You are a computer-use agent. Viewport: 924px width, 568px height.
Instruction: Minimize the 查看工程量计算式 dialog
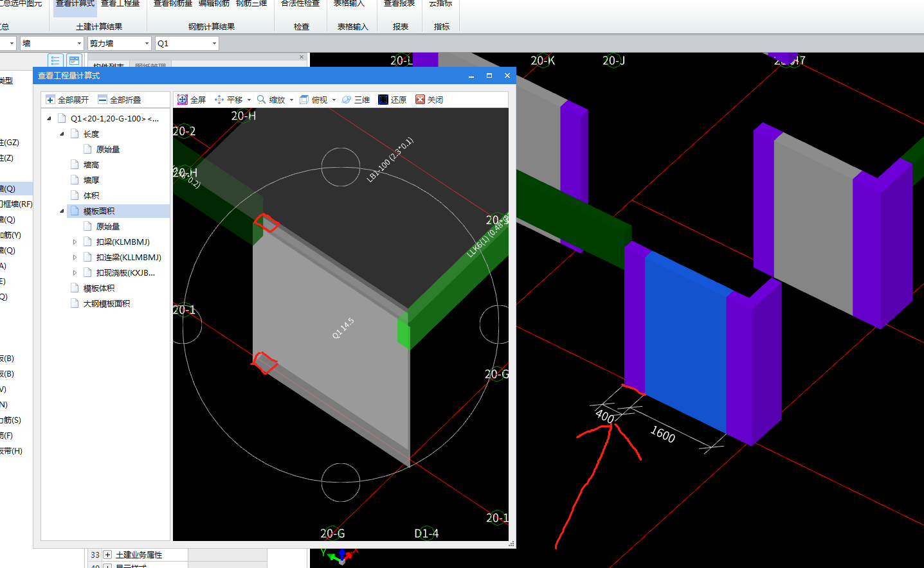pyautogui.click(x=471, y=76)
